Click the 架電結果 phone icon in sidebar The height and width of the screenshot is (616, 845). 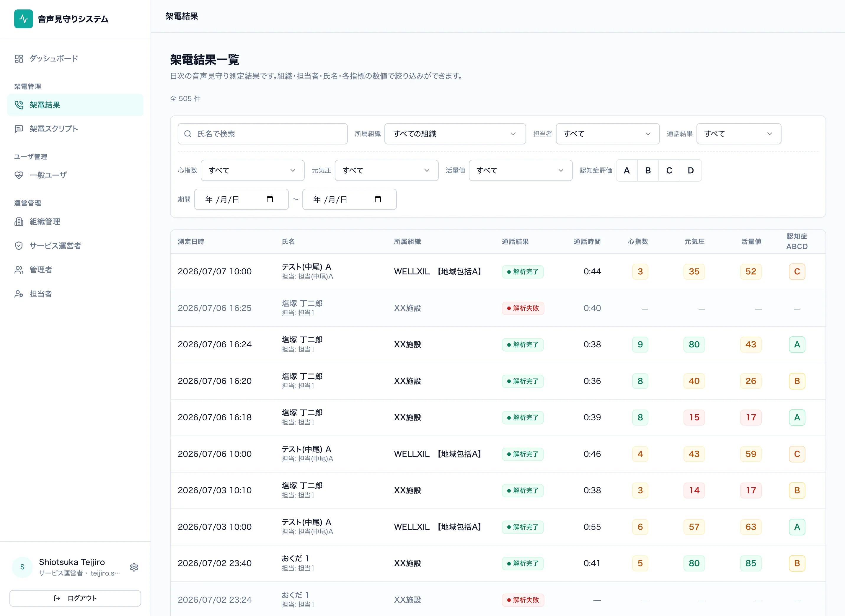(19, 105)
